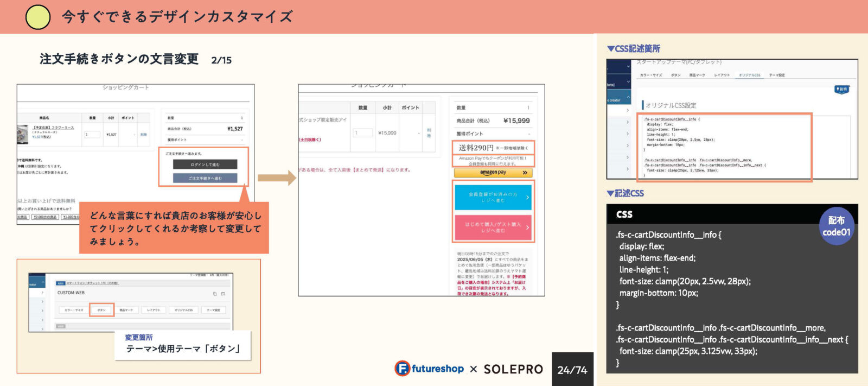Collapse the ▼CSS記述箇所 section heading
Image resolution: width=868 pixels, height=386 pixels.
(x=633, y=49)
